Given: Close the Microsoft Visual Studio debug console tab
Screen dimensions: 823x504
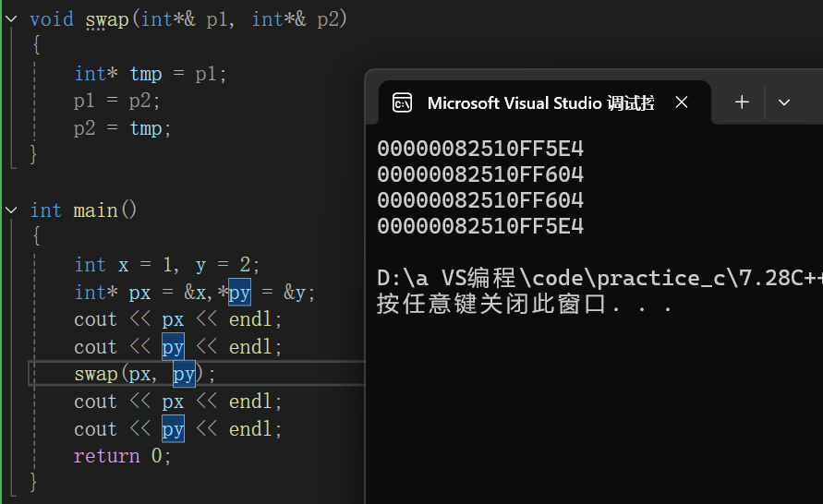Looking at the screenshot, I should pos(682,102).
